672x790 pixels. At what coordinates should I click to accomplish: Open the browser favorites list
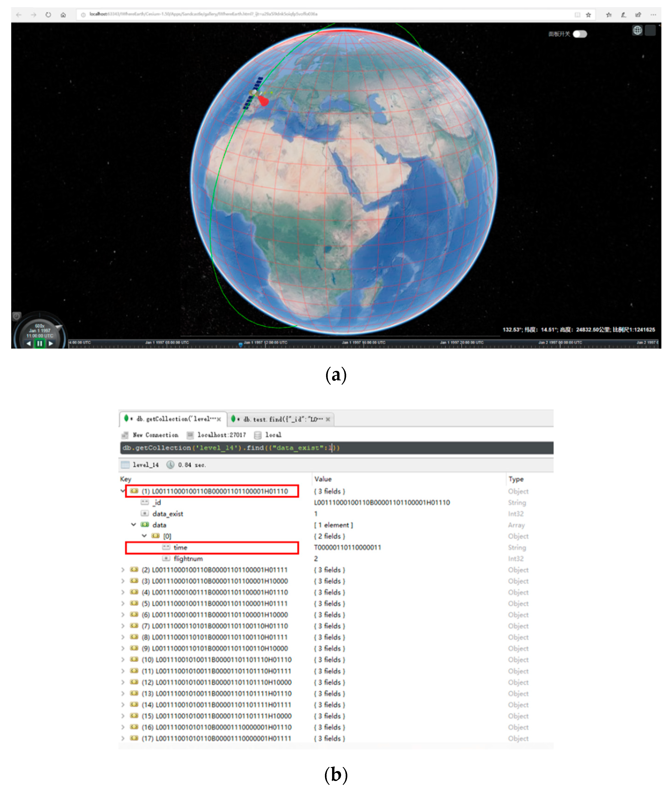coord(609,15)
